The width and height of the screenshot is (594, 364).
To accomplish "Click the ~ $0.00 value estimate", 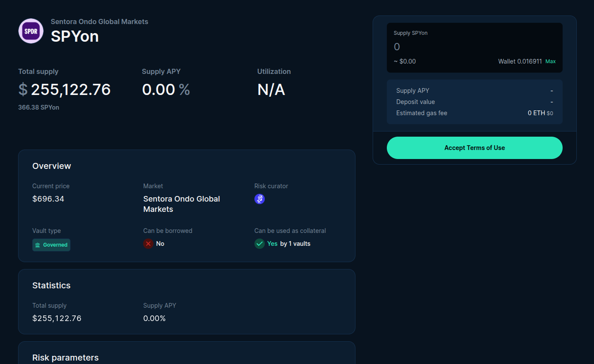I will click(405, 61).
